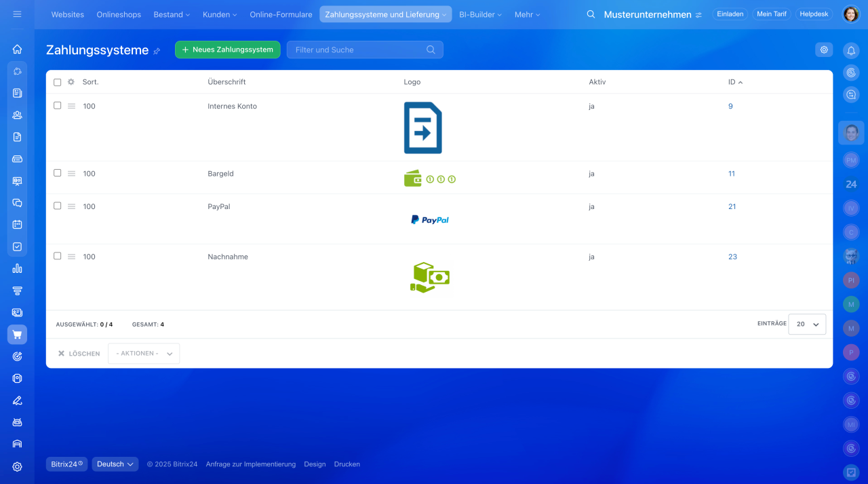Sort by the Überschrift column header
Screen dimensions: 868x484
coord(226,82)
